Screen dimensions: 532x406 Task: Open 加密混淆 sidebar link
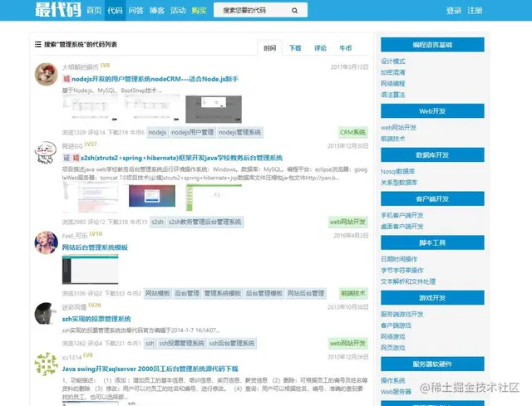click(x=393, y=72)
